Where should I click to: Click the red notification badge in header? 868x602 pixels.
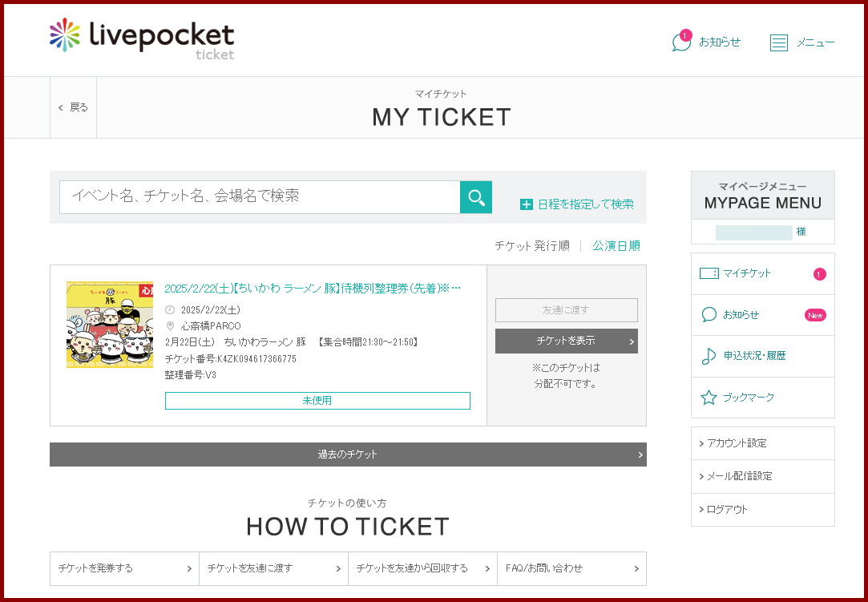pyautogui.click(x=685, y=35)
